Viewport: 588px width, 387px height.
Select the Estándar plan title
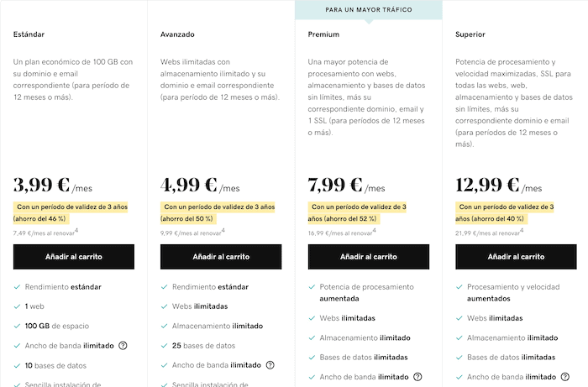29,34
